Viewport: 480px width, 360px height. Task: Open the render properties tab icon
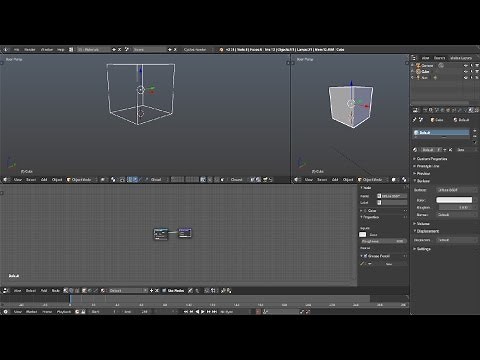click(x=425, y=110)
